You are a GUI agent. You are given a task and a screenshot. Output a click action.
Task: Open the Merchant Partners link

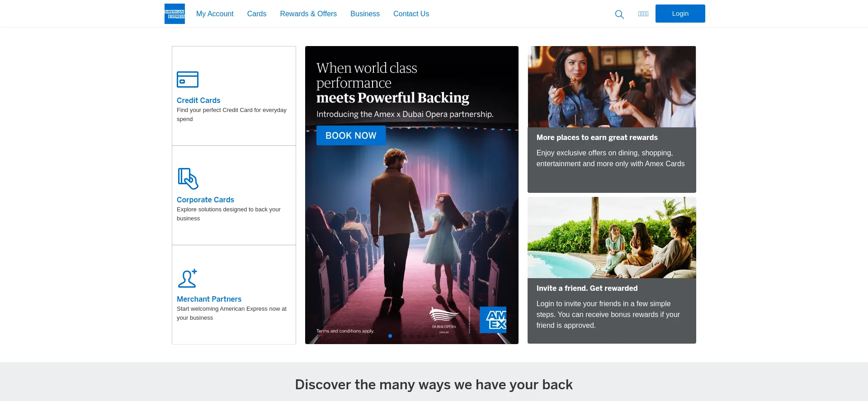(209, 299)
